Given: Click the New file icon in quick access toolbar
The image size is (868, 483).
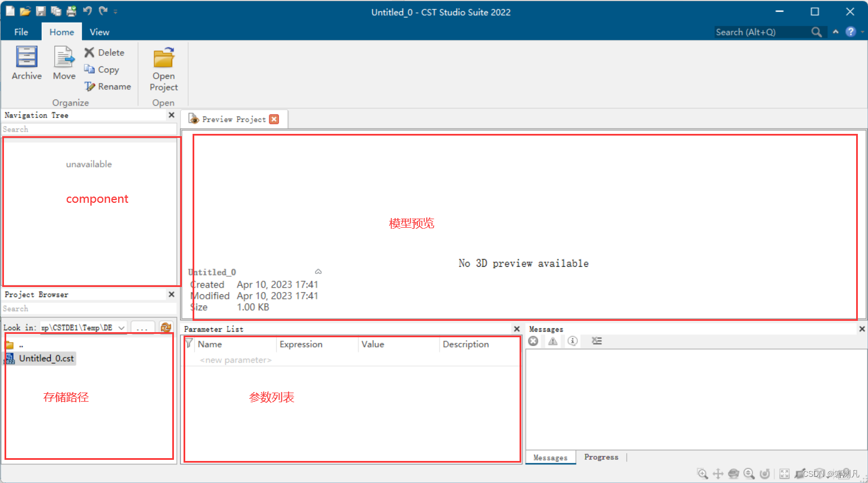Looking at the screenshot, I should click(x=10, y=11).
